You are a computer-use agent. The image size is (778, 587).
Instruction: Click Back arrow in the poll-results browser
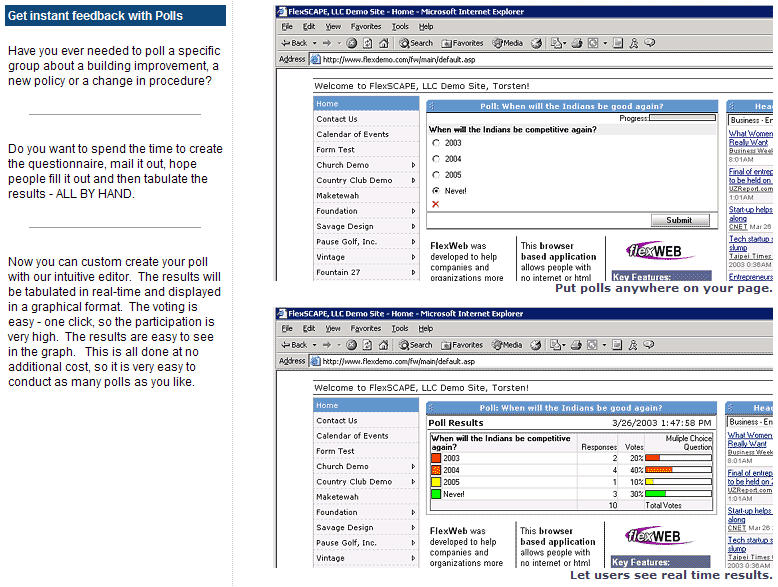[x=294, y=345]
